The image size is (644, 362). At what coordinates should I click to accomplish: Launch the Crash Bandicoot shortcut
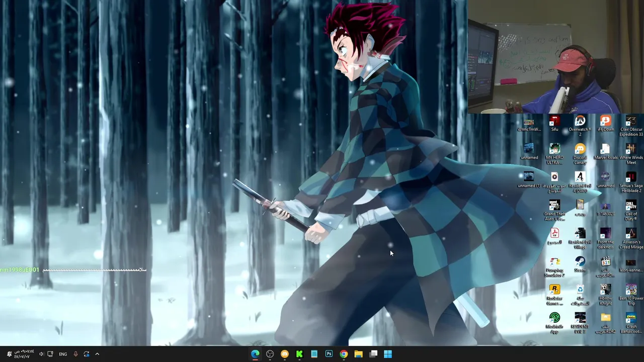click(x=631, y=323)
